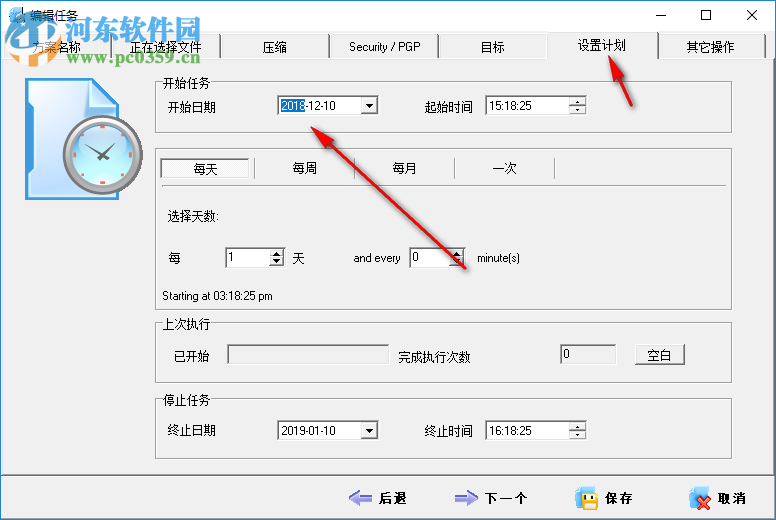The height and width of the screenshot is (520, 776).
Task: Minimize the 编辑任务 window
Action: (661, 15)
